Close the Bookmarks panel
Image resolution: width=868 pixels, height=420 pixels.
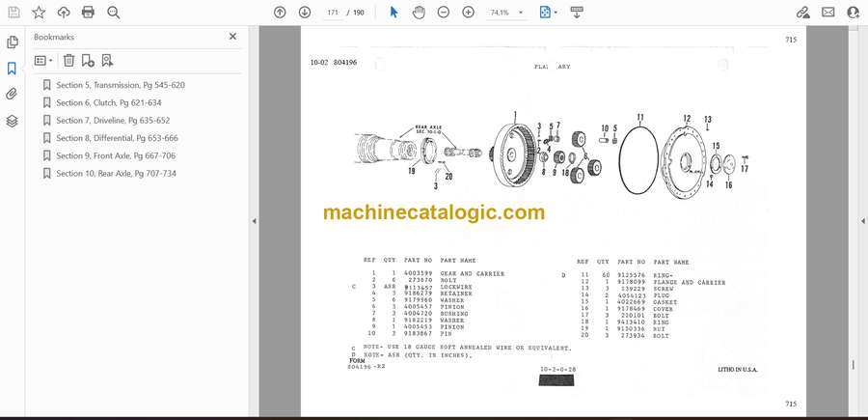click(232, 36)
